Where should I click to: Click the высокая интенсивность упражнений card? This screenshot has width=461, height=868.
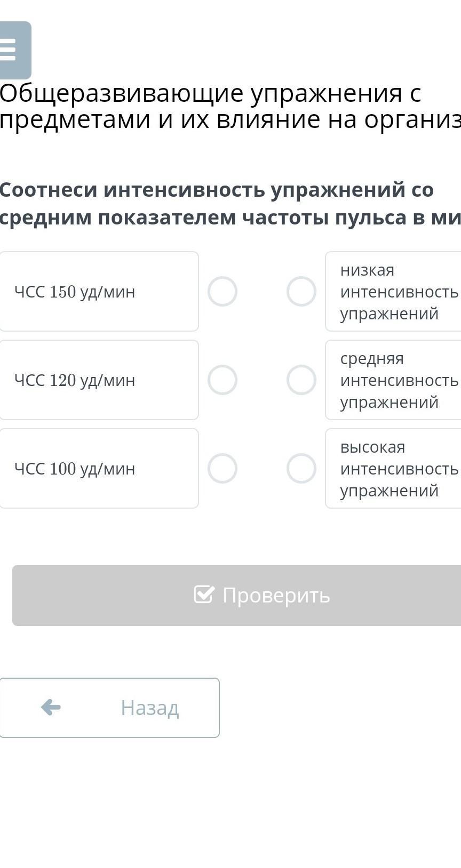click(x=393, y=468)
